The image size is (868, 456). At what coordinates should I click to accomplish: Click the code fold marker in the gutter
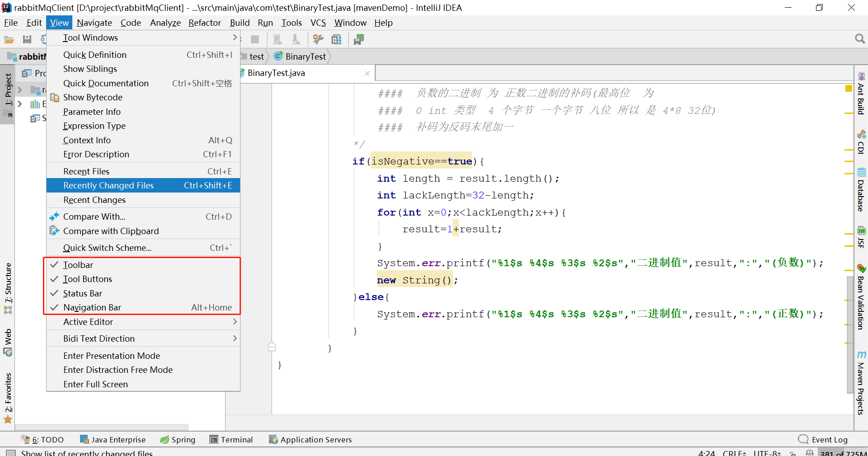pyautogui.click(x=272, y=347)
